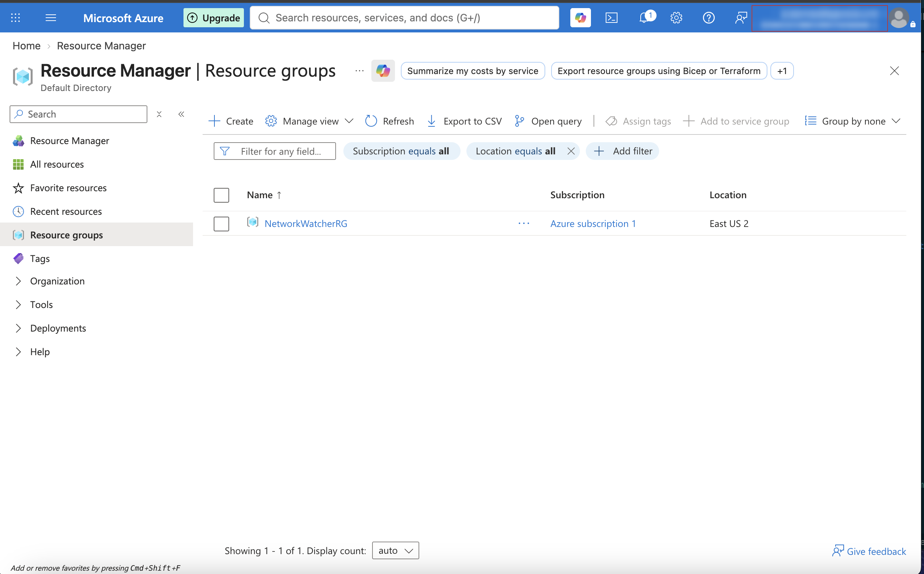Viewport: 924px width, 574px height.
Task: Click Open query
Action: pyautogui.click(x=548, y=121)
